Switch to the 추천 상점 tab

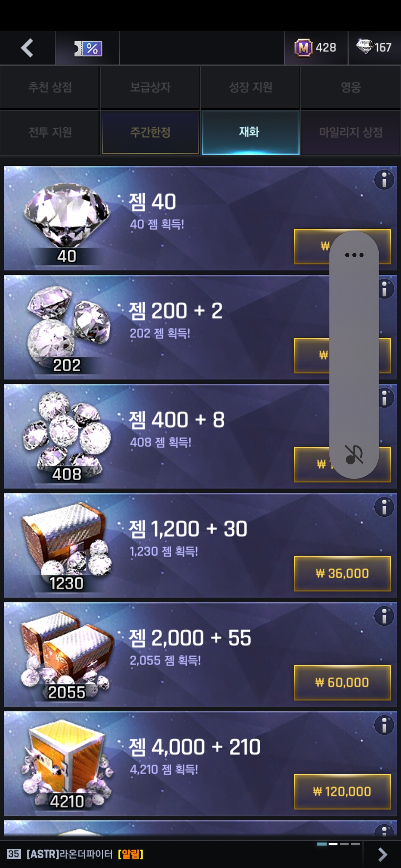point(50,87)
